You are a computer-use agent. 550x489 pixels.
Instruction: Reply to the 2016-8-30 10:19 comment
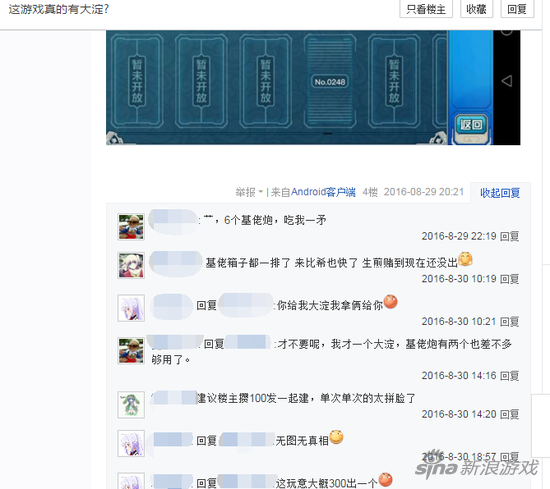click(x=509, y=279)
